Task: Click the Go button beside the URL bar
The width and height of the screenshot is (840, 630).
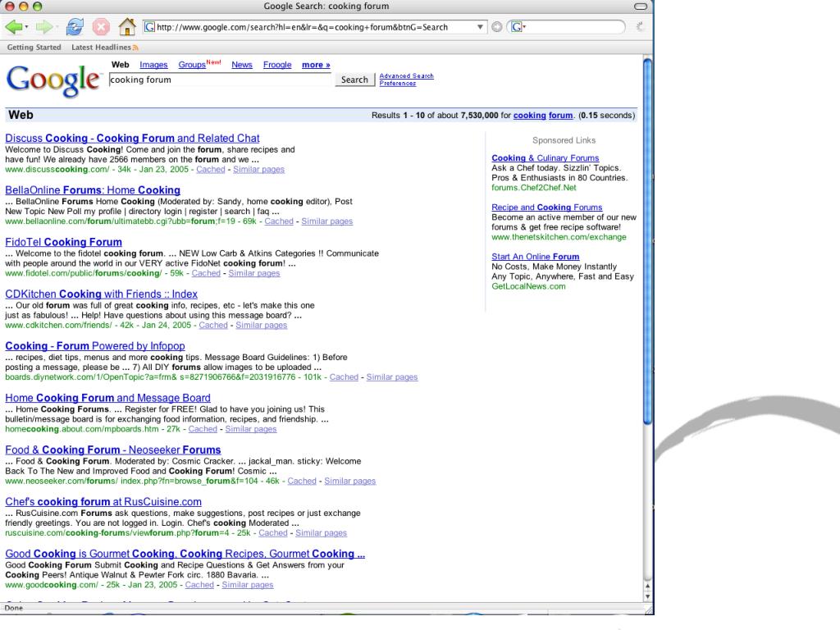Action: click(496, 27)
